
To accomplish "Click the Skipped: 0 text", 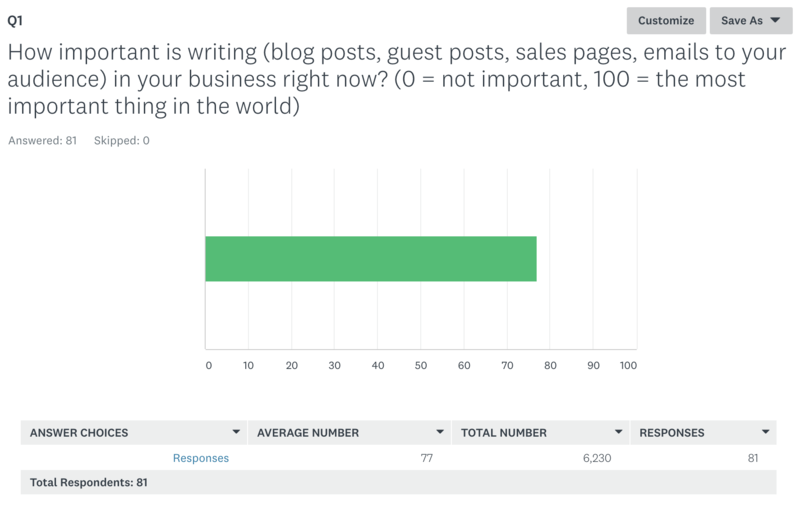I will click(121, 141).
